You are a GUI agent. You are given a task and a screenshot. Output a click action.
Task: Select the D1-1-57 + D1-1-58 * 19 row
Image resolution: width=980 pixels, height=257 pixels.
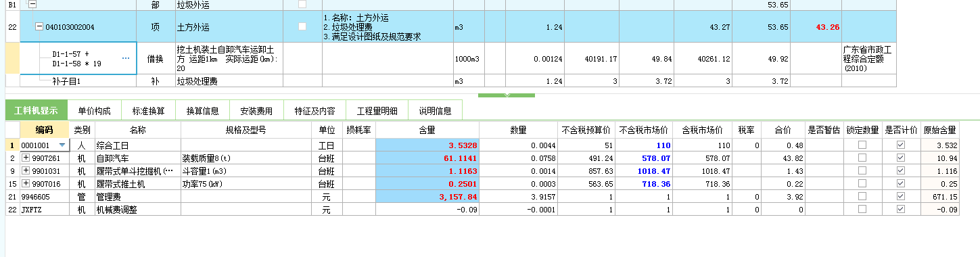(450, 59)
